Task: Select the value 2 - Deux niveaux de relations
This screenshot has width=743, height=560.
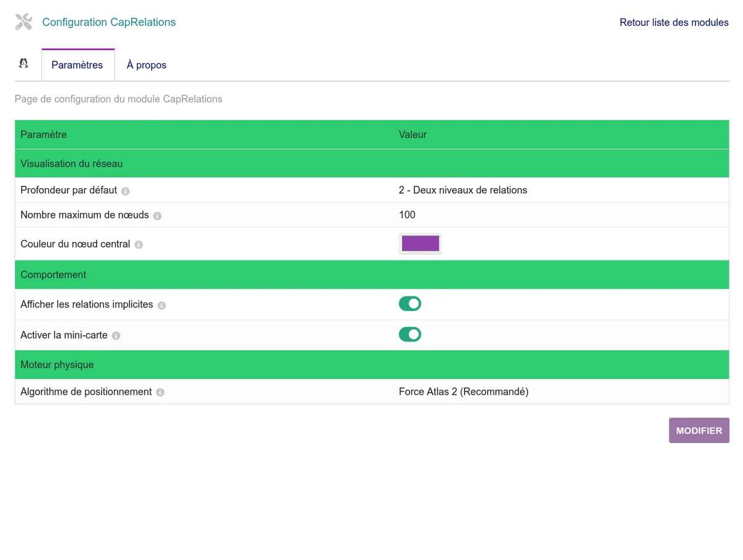Action: 463,190
